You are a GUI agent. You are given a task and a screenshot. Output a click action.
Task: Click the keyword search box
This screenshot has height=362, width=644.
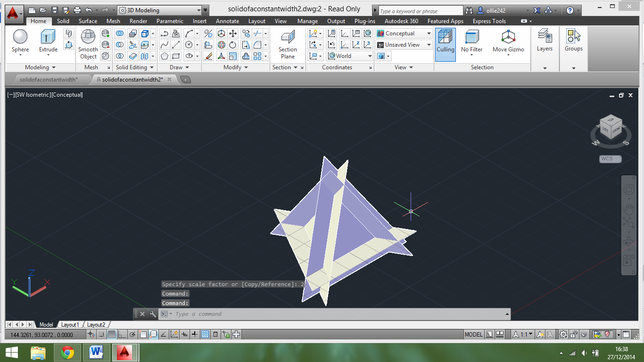[421, 11]
